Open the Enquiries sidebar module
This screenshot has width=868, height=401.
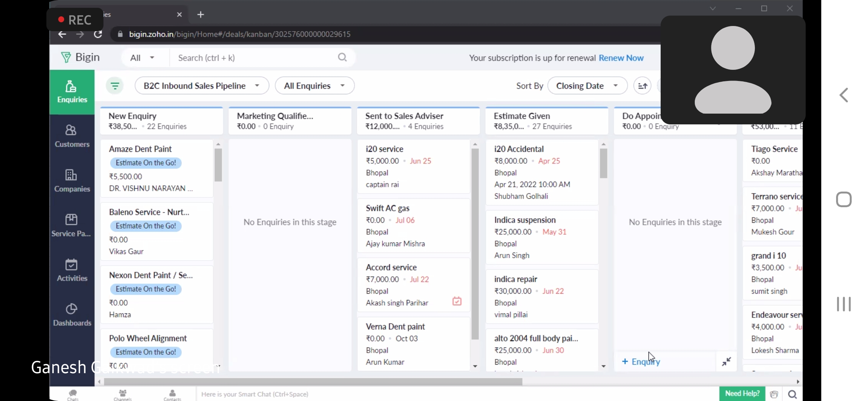pos(72,92)
